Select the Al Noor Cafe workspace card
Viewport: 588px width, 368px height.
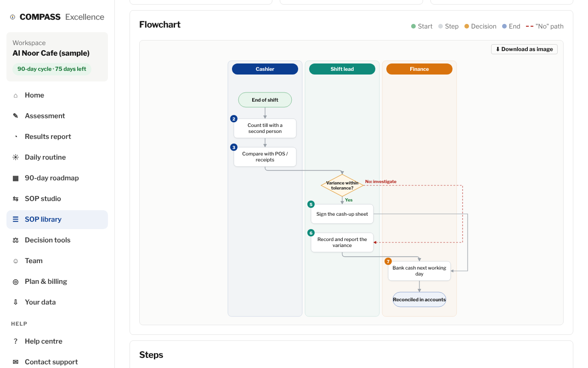point(57,57)
